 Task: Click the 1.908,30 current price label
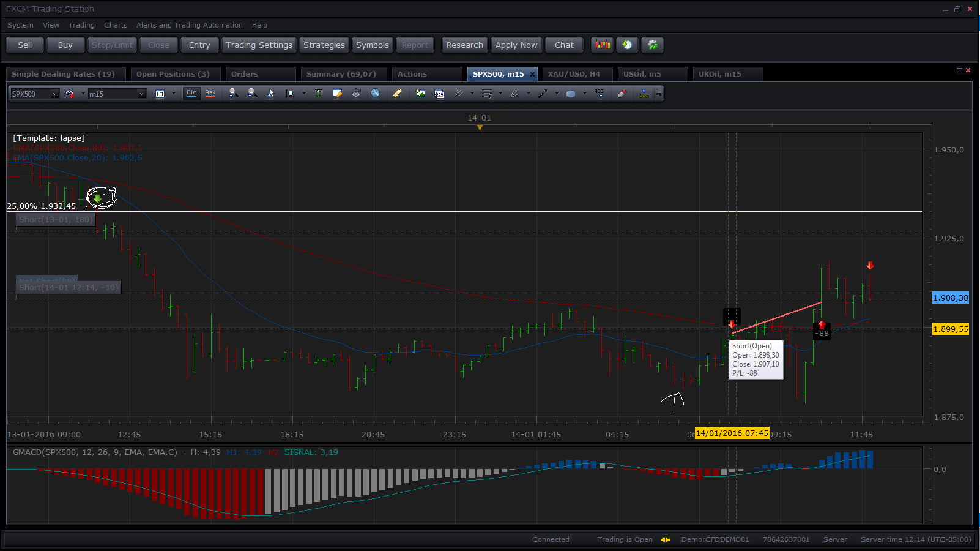point(951,298)
